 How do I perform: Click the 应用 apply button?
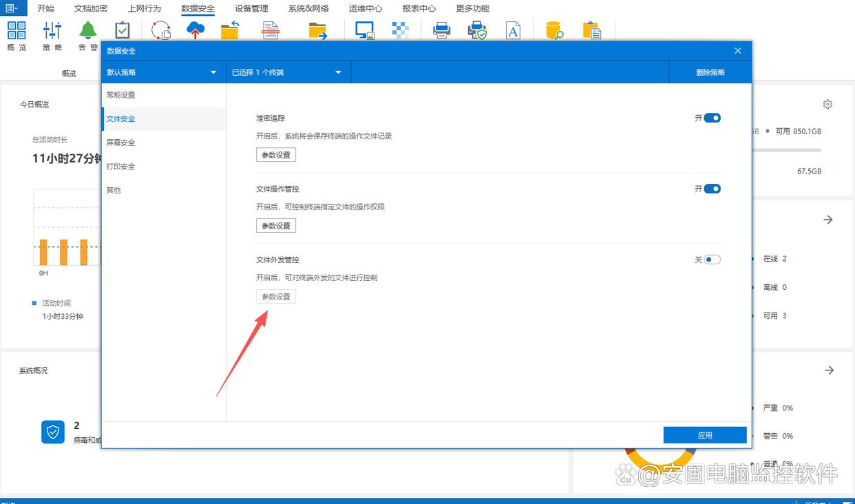705,435
